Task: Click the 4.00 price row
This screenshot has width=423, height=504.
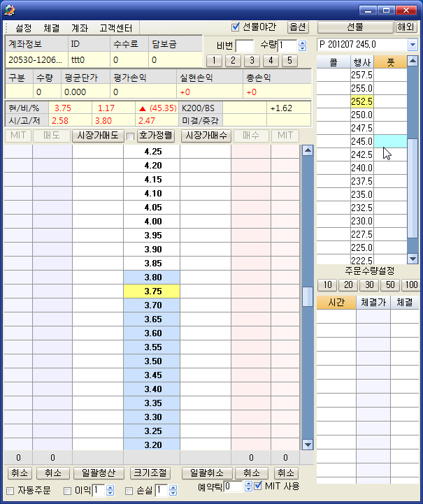Action: [152, 221]
